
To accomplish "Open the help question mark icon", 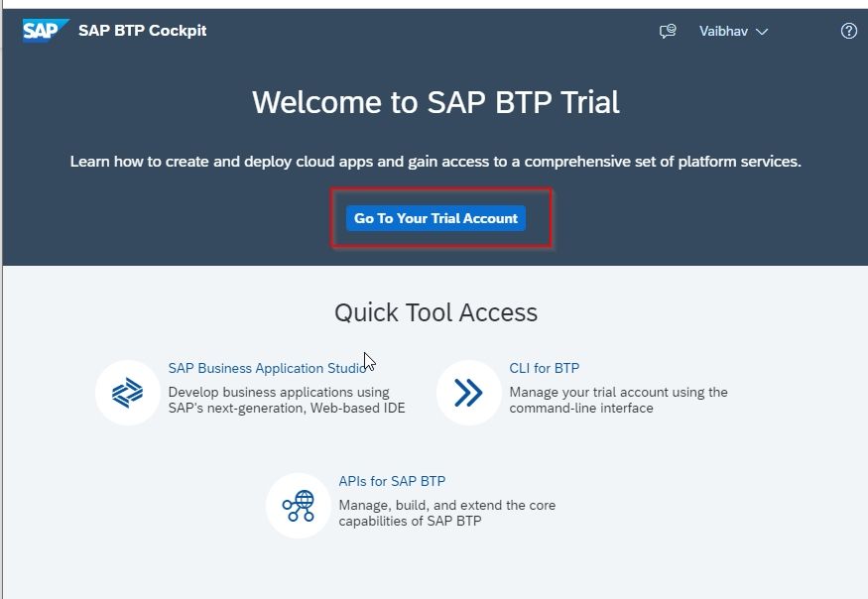I will (848, 31).
